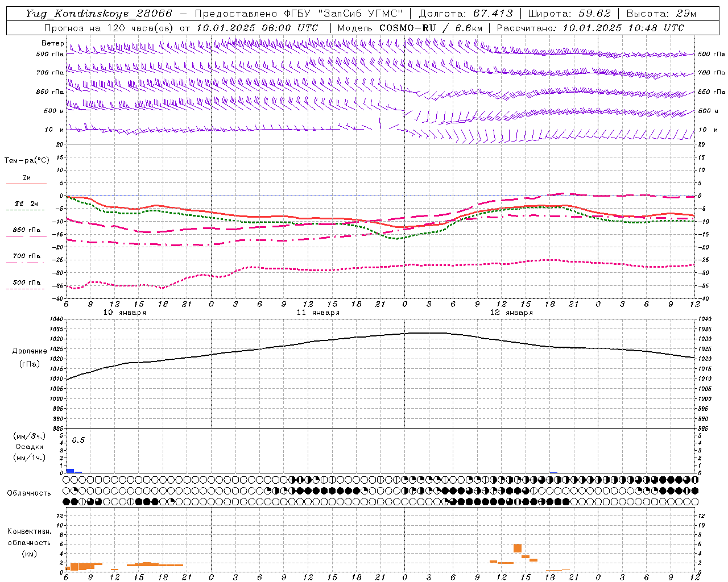This screenshot has height=582, width=728.
Task: Click the 11 января date label
Action: (x=318, y=313)
